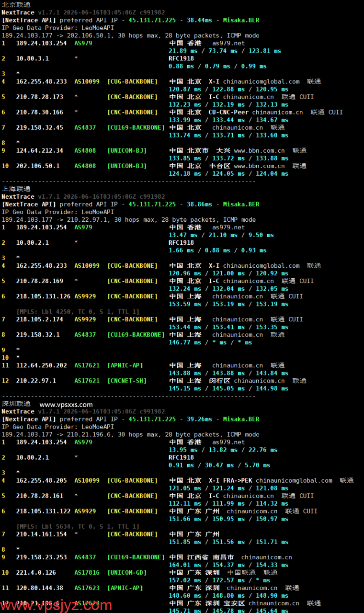Select hop IP 221.4.0.126

pos(36,572)
